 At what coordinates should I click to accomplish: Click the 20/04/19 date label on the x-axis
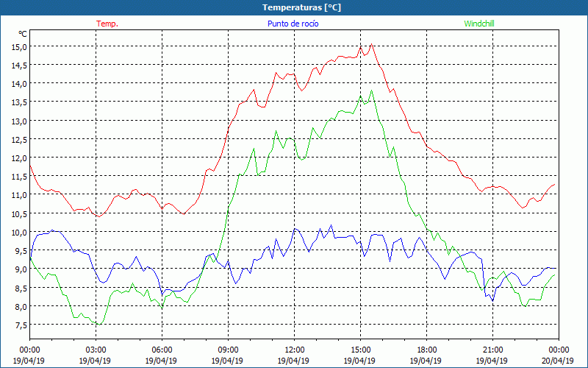click(559, 361)
